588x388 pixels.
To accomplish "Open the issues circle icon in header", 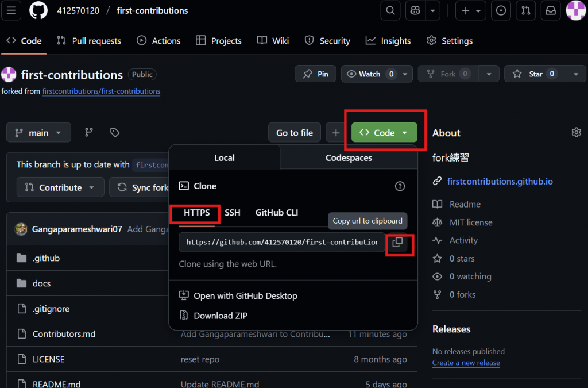I will [501, 10].
